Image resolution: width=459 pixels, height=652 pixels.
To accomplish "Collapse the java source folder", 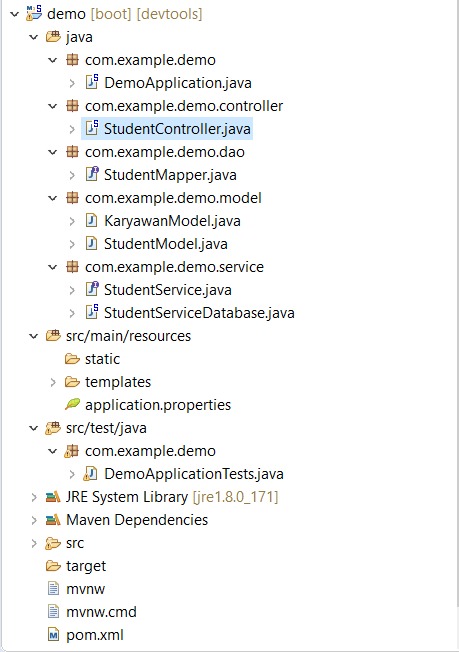I will coord(34,37).
